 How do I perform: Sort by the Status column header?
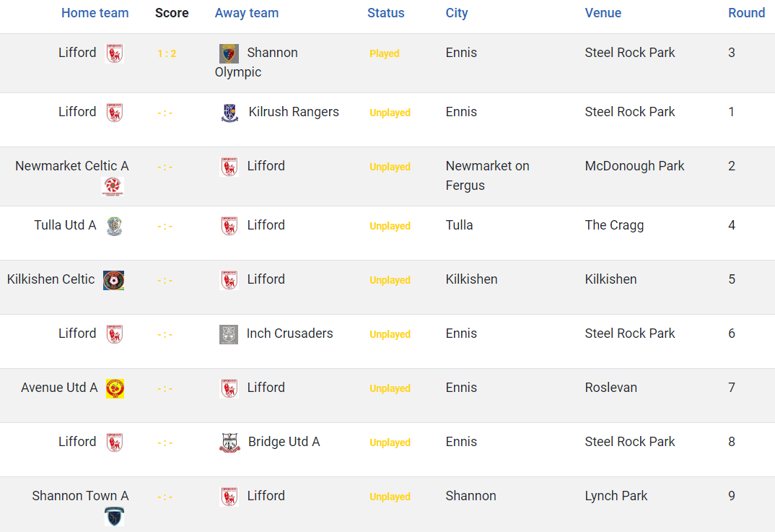coord(385,13)
